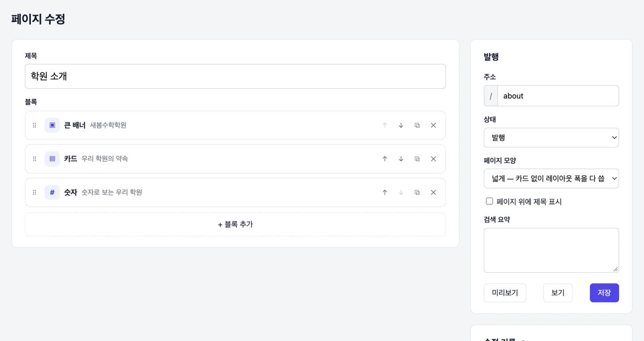The image size is (644, 341).
Task: Click the 검색 요약 text area
Action: pyautogui.click(x=551, y=250)
